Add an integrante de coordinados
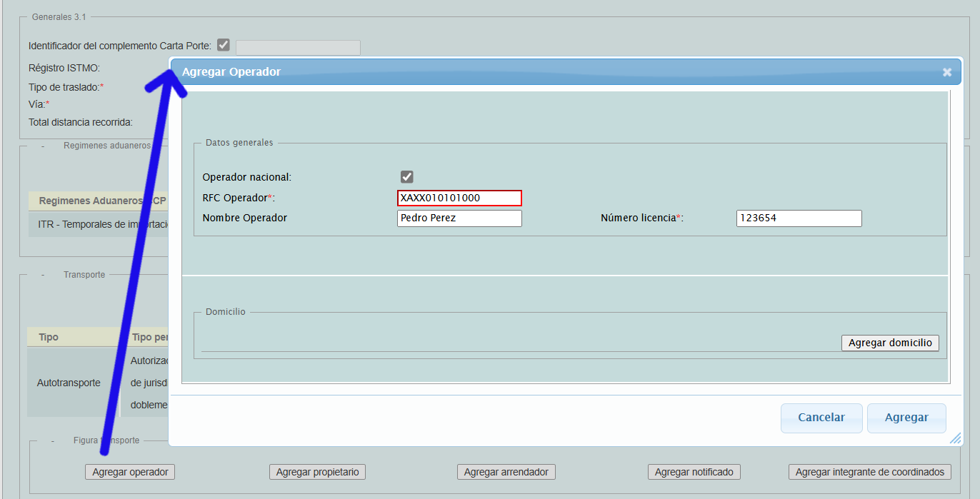Viewport: 980px width, 499px height. 869,472
